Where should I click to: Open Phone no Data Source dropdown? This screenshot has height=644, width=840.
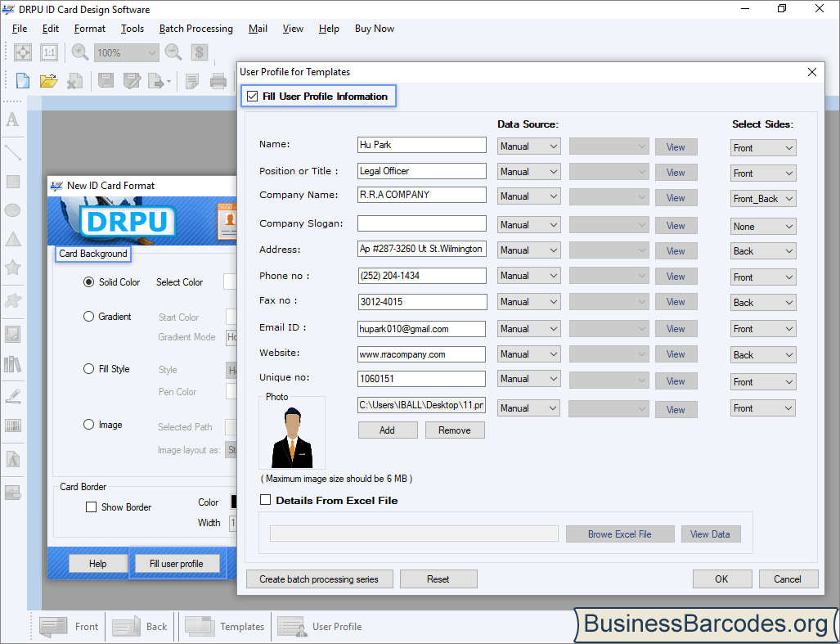(x=528, y=276)
